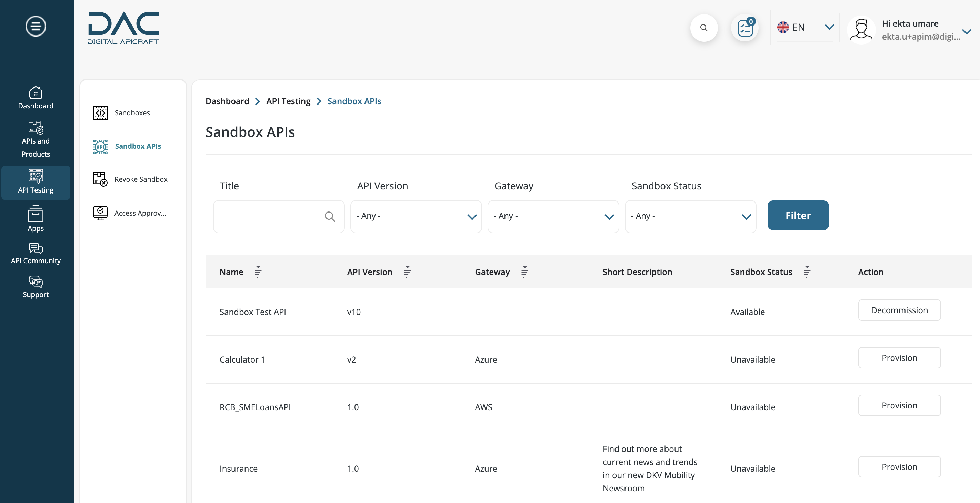Click the Insurance name cell
This screenshot has height=503, width=980.
click(239, 469)
